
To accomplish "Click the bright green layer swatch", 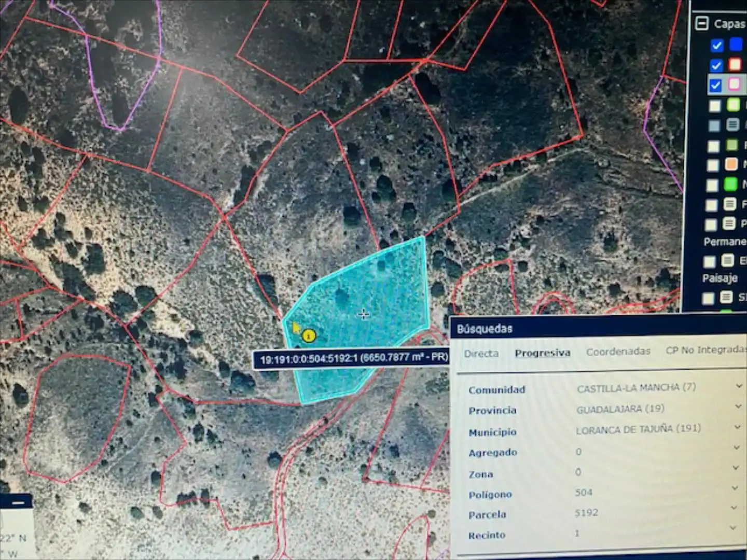I will (x=731, y=184).
